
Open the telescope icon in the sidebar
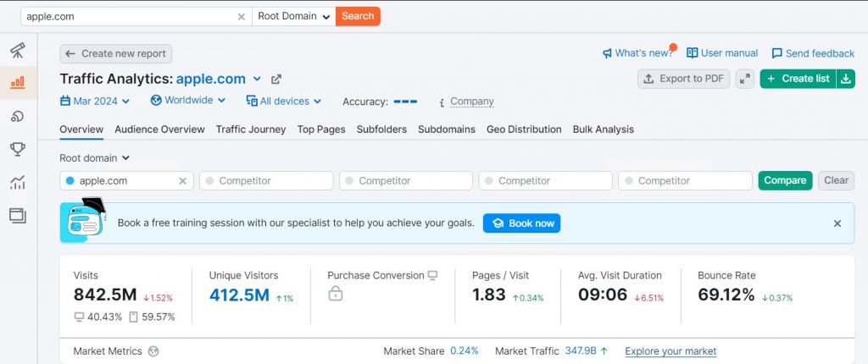tap(18, 50)
